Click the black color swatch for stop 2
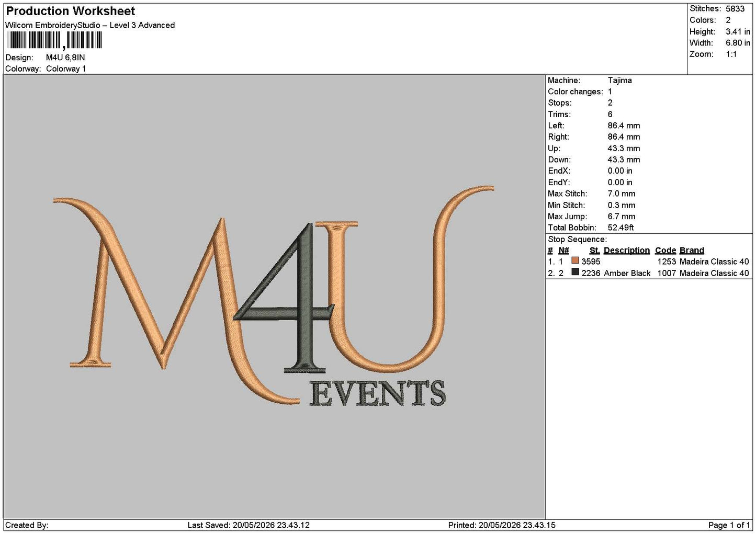756x534 pixels. 576,272
